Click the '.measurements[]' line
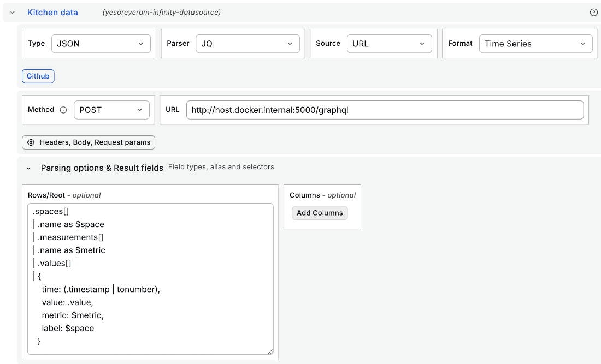The width and height of the screenshot is (601, 364). click(69, 237)
